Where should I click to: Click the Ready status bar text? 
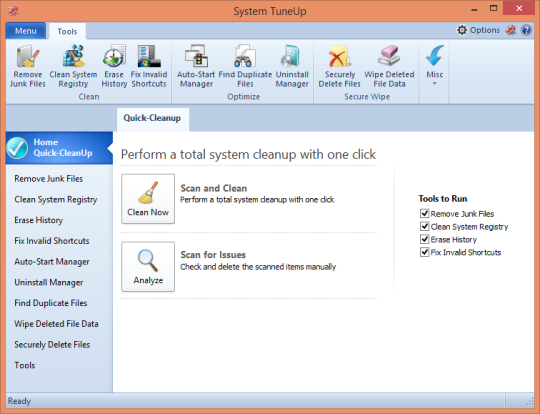click(x=19, y=401)
